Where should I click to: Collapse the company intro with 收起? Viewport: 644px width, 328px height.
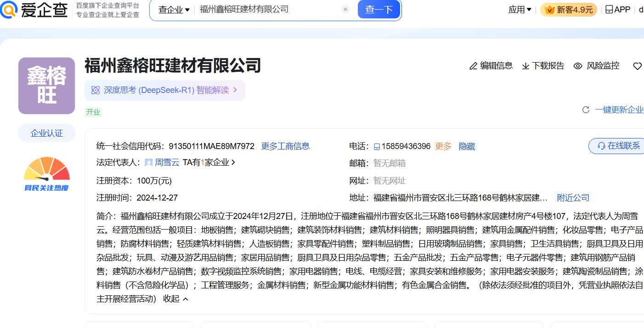[175, 299]
